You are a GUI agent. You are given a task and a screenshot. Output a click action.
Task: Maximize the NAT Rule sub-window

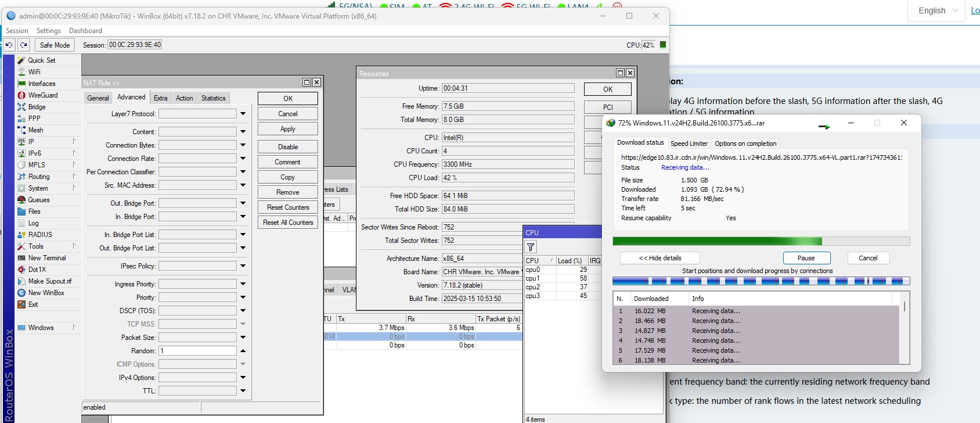pos(307,83)
